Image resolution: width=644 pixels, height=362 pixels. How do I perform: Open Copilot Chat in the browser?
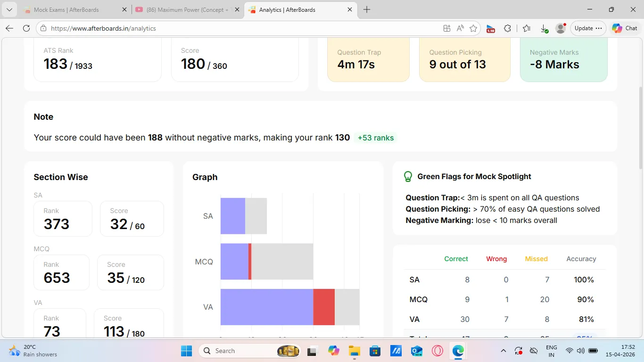(x=624, y=28)
